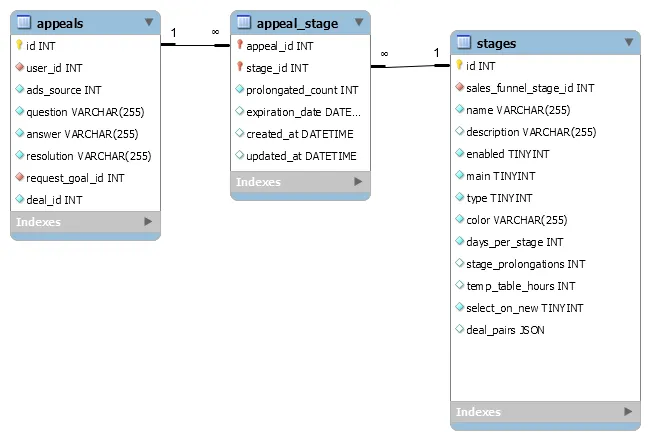
Task: Click diamond icon beside question VARCHAR(255)
Action: (x=19, y=110)
